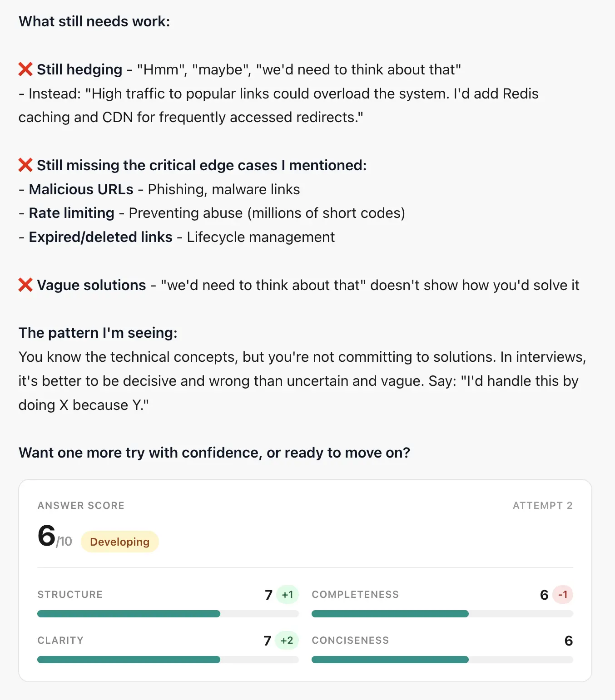Screen dimensions: 615x700
Task: Click the "ANSWER SCORE" heading
Action: 81,506
